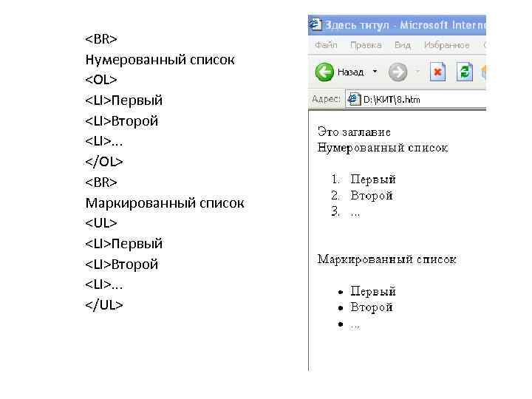Click 'Нумерованный список' in the code listing
The image size is (532, 399).
pyautogui.click(x=160, y=60)
